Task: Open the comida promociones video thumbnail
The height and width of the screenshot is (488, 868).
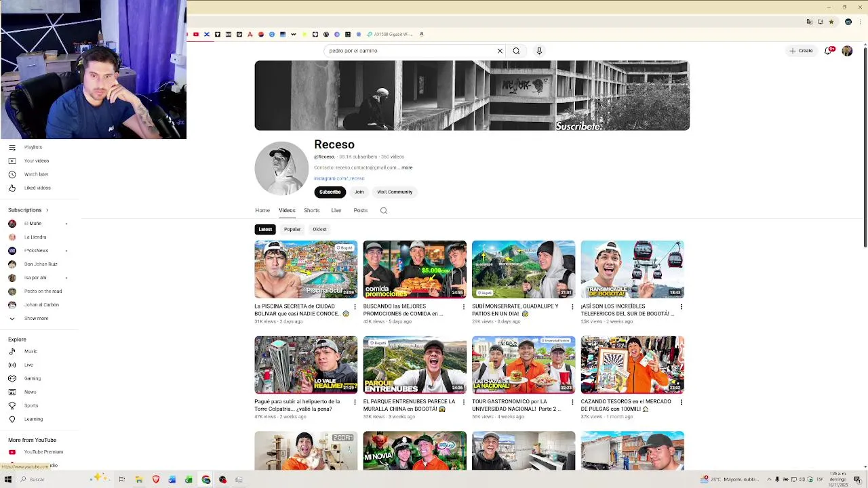Action: pos(414,269)
